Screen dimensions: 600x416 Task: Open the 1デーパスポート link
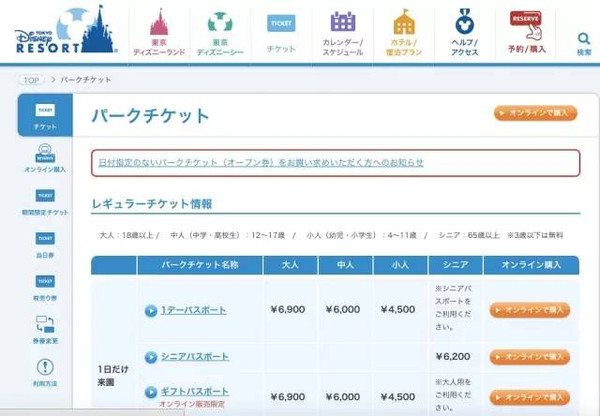[194, 310]
